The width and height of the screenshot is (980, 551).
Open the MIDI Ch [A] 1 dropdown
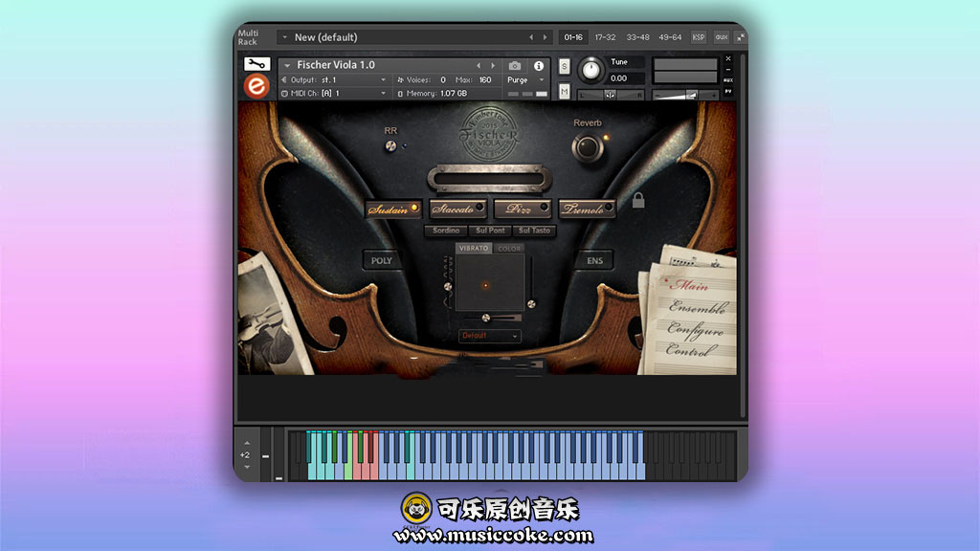[x=334, y=93]
